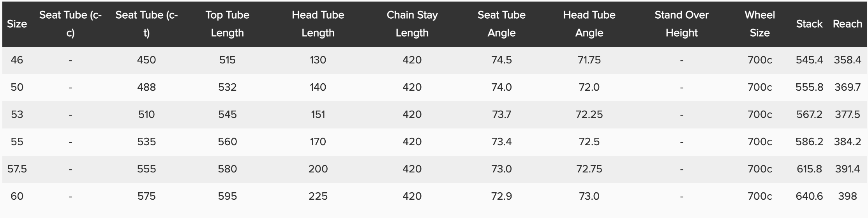Click the size 46 row label
The width and height of the screenshot is (868, 218).
pyautogui.click(x=17, y=60)
